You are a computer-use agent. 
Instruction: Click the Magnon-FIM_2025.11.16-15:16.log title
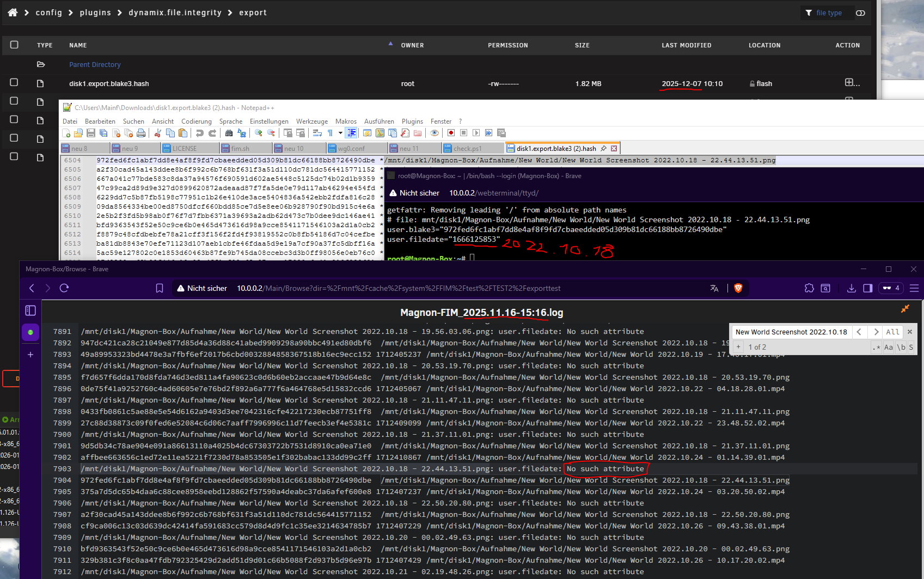(481, 313)
